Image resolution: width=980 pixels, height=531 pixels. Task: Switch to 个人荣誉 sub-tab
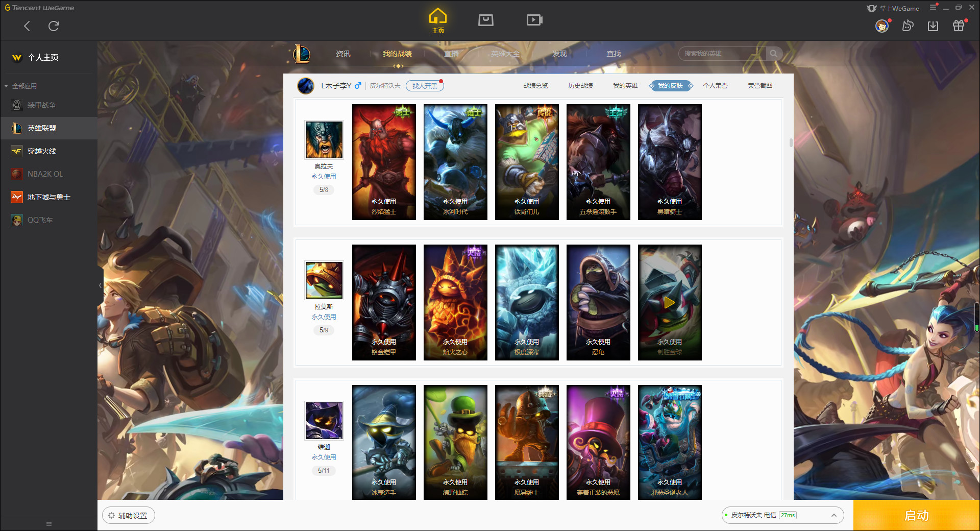[715, 86]
